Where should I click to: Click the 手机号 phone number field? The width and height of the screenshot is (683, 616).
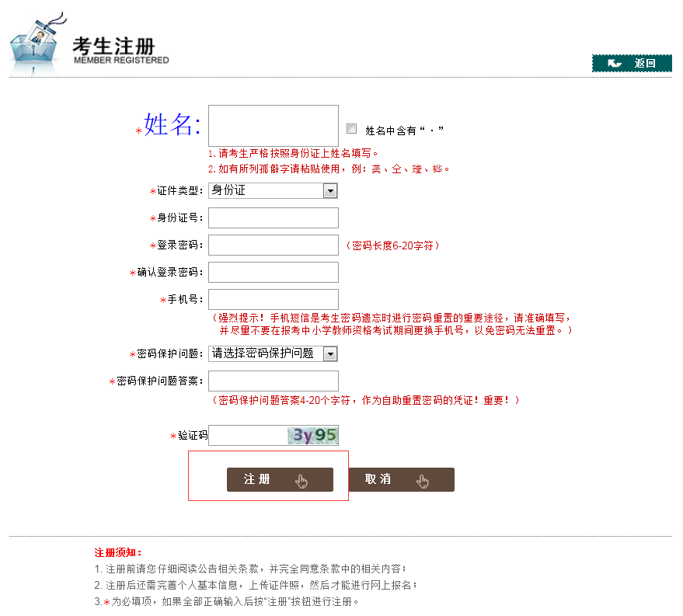(273, 300)
